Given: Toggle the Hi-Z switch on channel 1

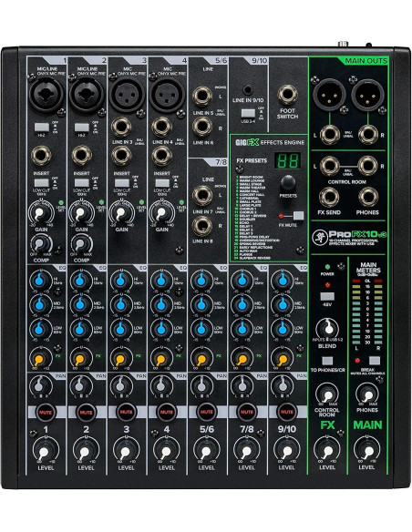Looking at the screenshot, I should tap(42, 128).
